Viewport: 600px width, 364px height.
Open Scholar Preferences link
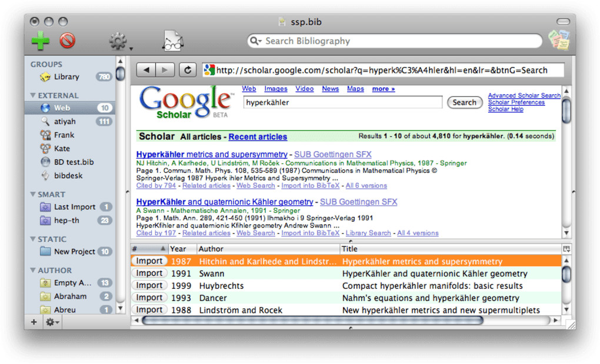click(x=516, y=102)
